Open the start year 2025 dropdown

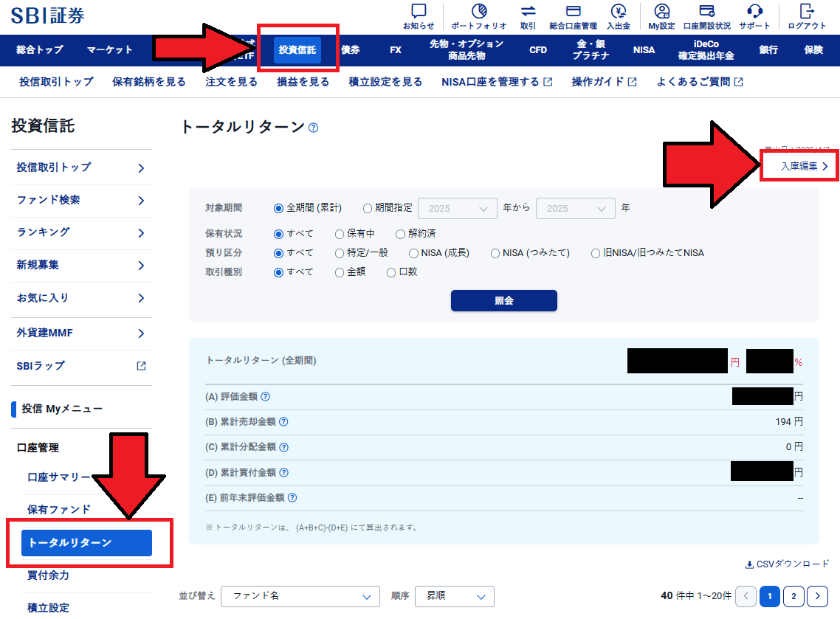pyautogui.click(x=458, y=209)
